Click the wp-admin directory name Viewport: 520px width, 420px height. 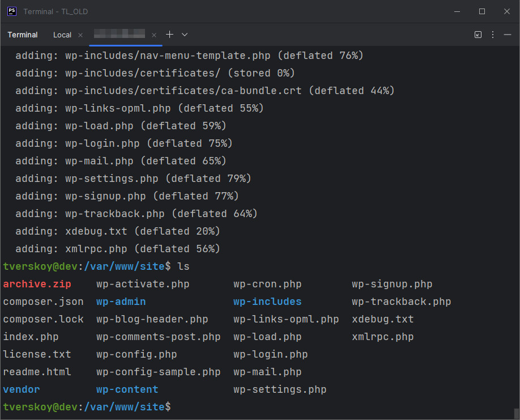(x=121, y=302)
